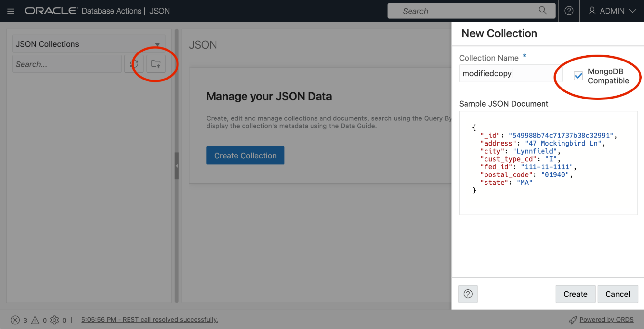Viewport: 644px width, 329px height.
Task: Select the JSON menu item in header
Action: click(159, 11)
